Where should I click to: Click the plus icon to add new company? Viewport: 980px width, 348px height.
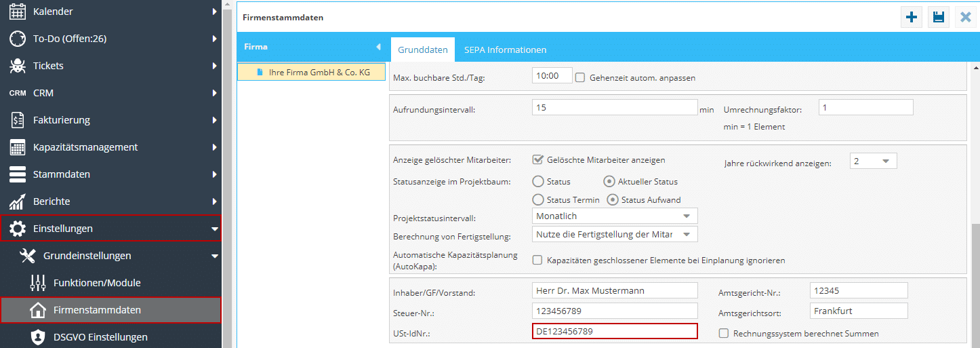(x=912, y=18)
